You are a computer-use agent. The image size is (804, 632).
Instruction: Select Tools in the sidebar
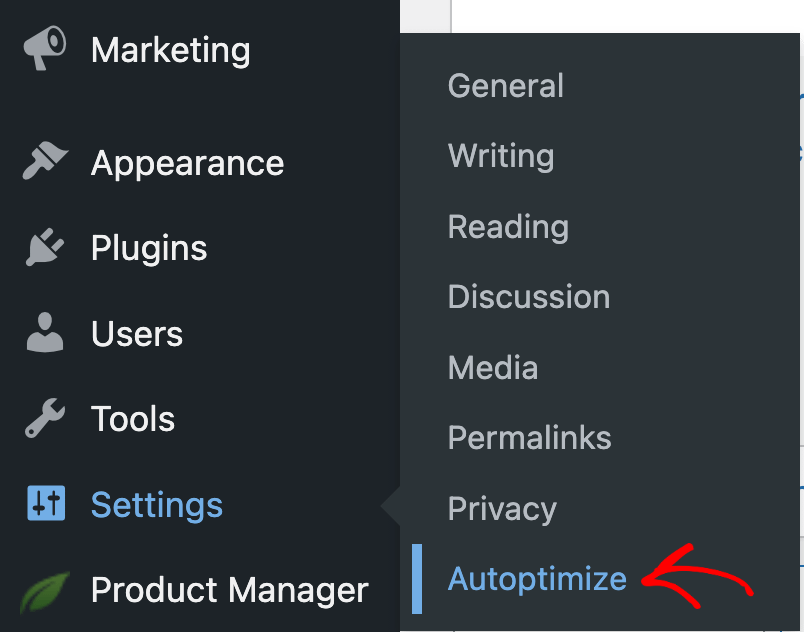coord(133,419)
